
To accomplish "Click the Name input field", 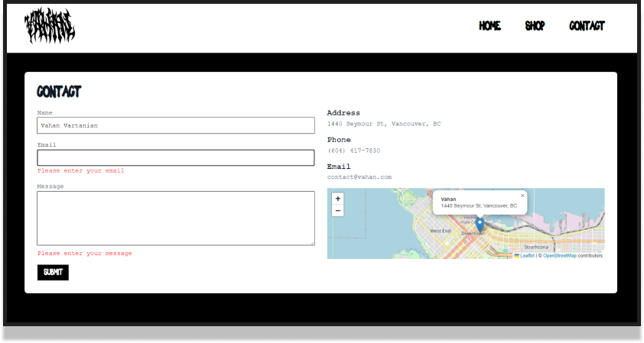I will [176, 125].
